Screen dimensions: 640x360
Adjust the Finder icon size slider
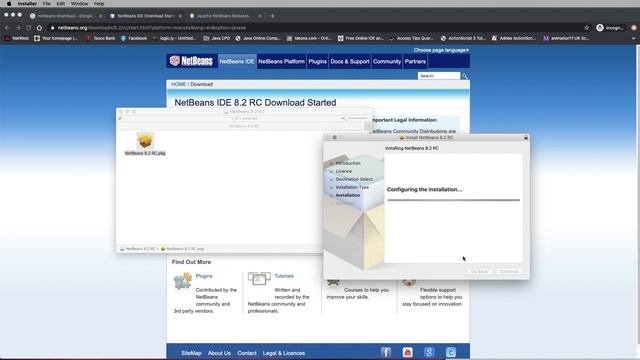354,118
